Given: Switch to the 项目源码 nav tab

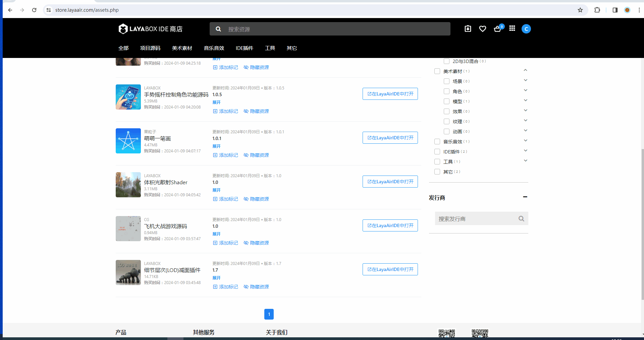Looking at the screenshot, I should (150, 48).
